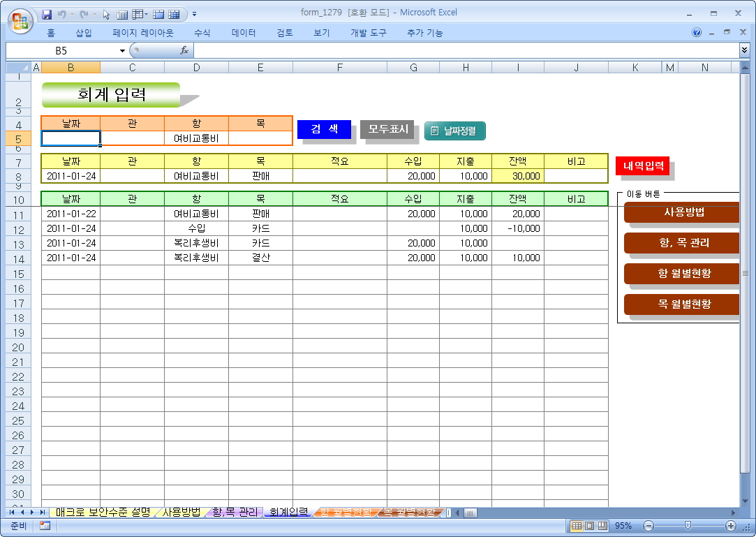
Task: Click the Insert Function fx icon
Action: [184, 50]
